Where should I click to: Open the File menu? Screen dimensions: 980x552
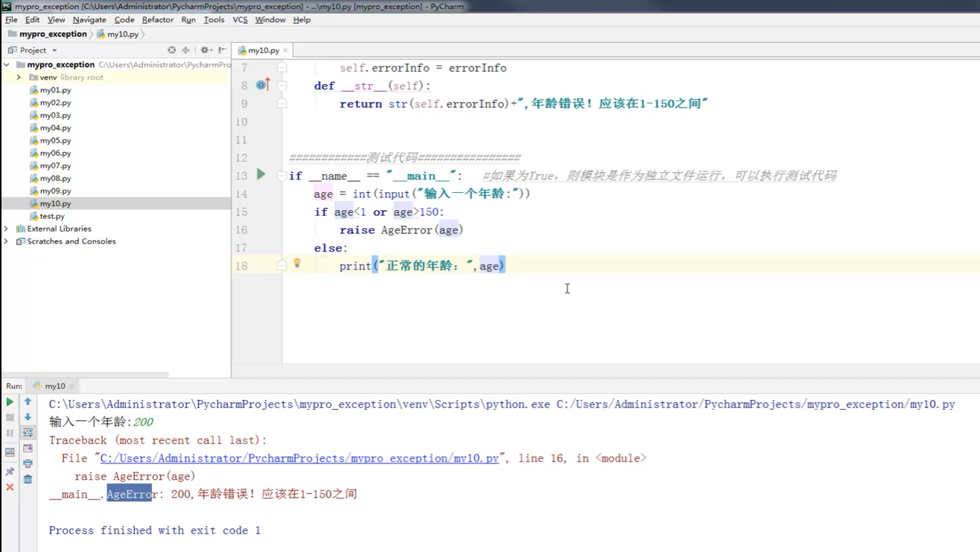(11, 19)
